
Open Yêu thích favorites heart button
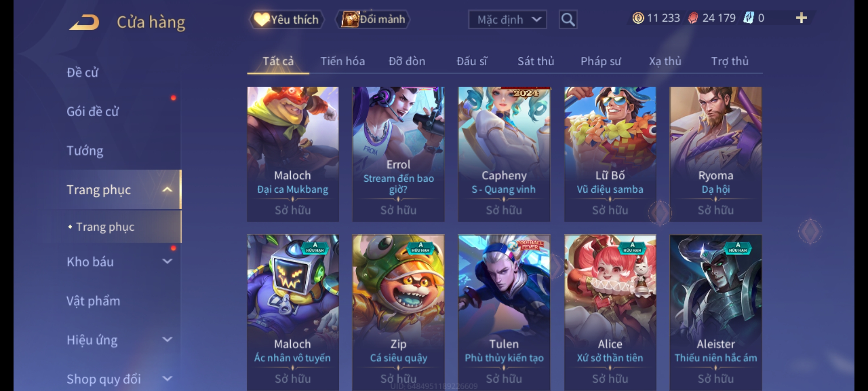[286, 20]
